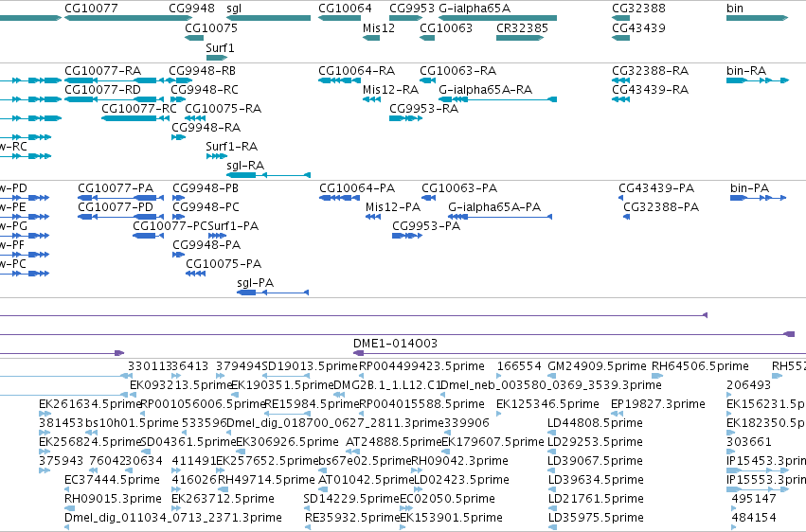Viewport: 806px width, 532px height.
Task: Click the G-ialpha65A-RA transcript label
Action: (485, 89)
